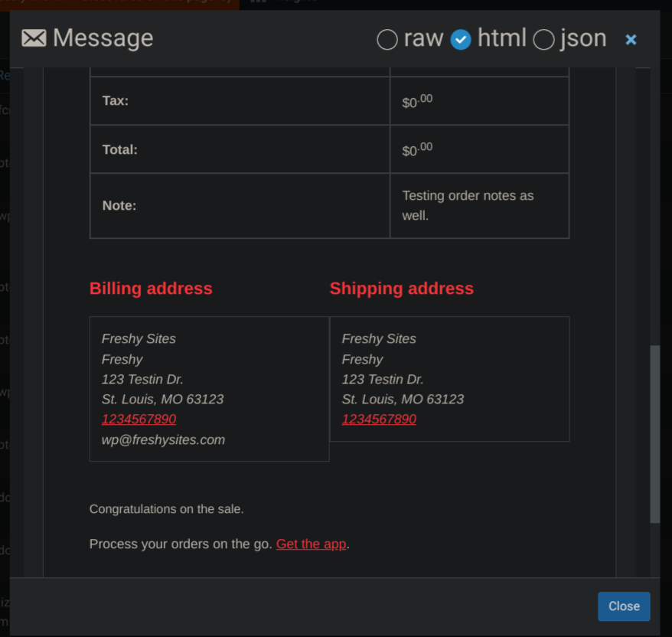Click the wp@freshysites.com email address
This screenshot has width=672, height=637.
[163, 439]
